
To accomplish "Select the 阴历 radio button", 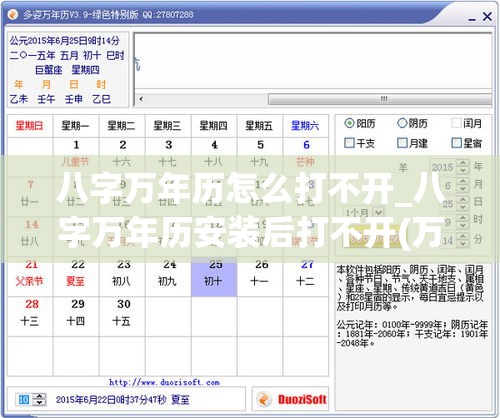I will click(402, 123).
